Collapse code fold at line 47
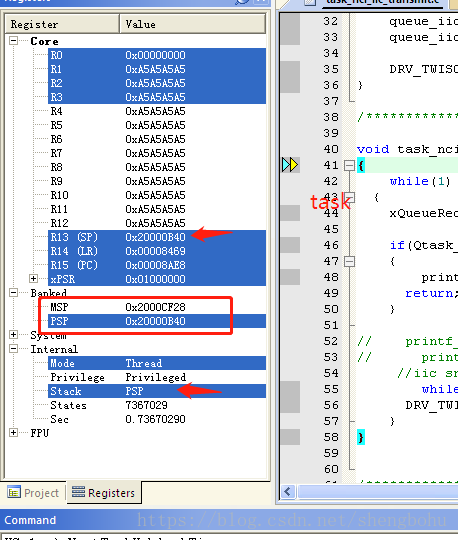The width and height of the screenshot is (458, 540). tap(349, 262)
